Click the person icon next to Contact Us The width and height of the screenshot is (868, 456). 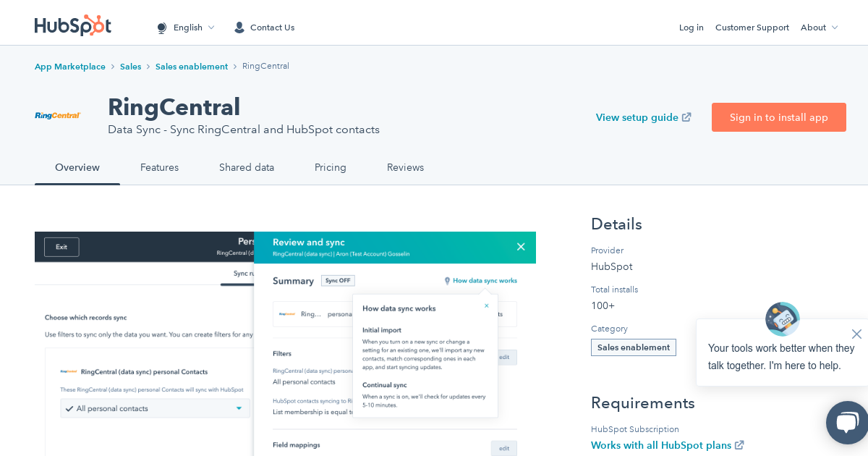coord(239,27)
